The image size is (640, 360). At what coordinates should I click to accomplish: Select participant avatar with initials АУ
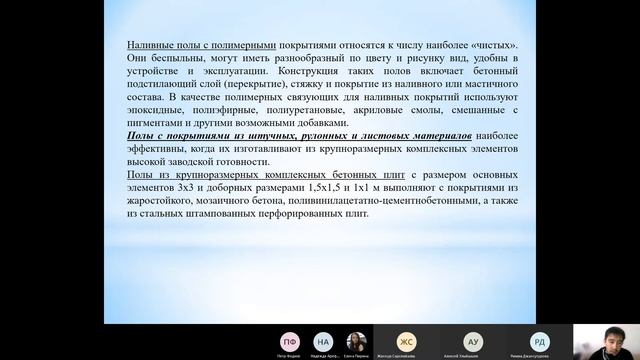473,342
